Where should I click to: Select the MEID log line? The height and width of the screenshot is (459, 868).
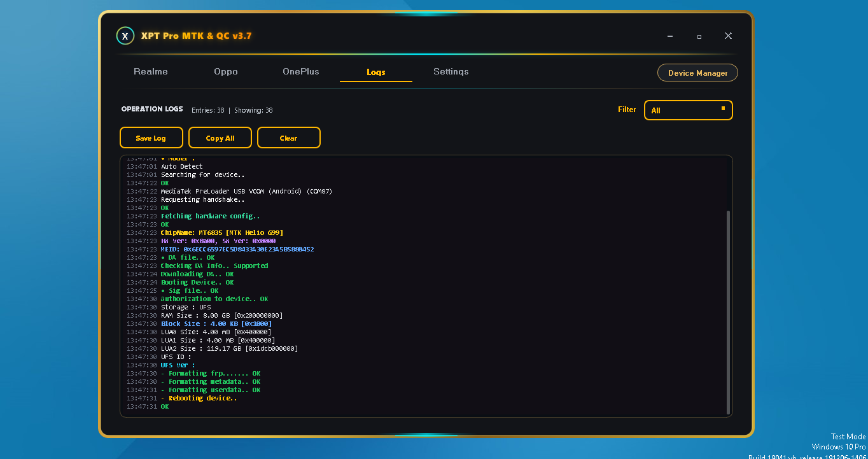pyautogui.click(x=237, y=250)
